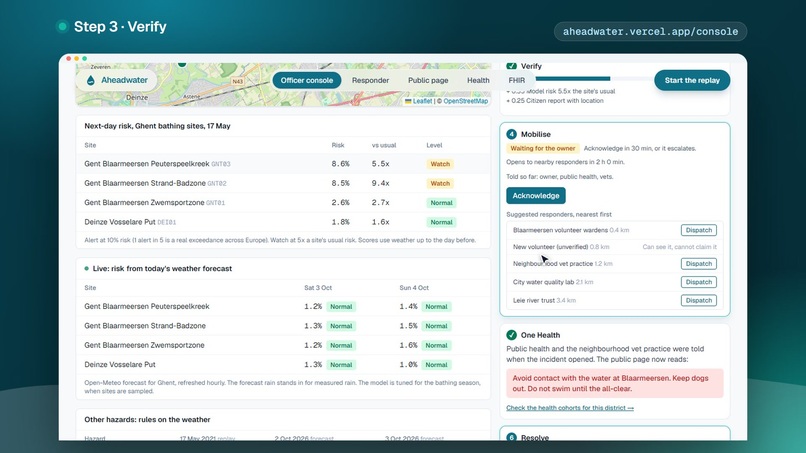Click the Waiting for the owner badge
Screen dimensions: 806x453
[x=543, y=148]
